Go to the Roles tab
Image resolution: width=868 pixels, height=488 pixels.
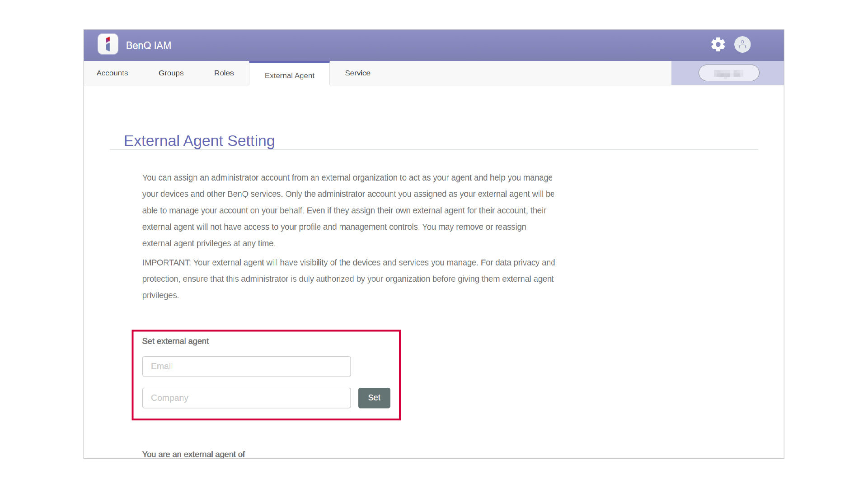[x=224, y=73]
